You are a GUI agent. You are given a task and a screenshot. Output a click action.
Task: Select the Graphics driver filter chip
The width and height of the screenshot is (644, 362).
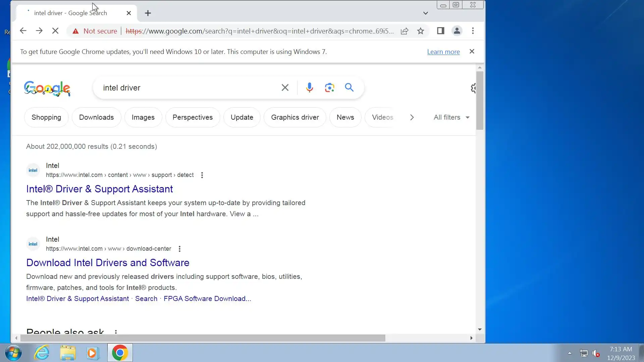click(295, 117)
